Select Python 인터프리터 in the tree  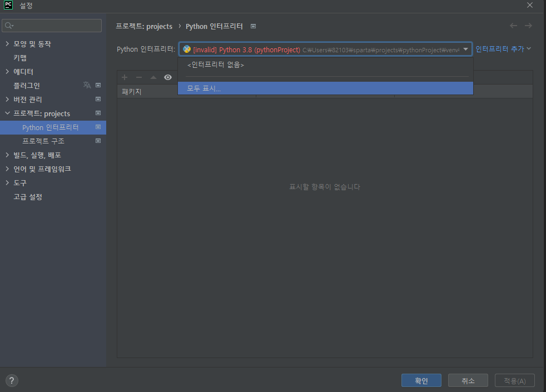pyautogui.click(x=53, y=127)
